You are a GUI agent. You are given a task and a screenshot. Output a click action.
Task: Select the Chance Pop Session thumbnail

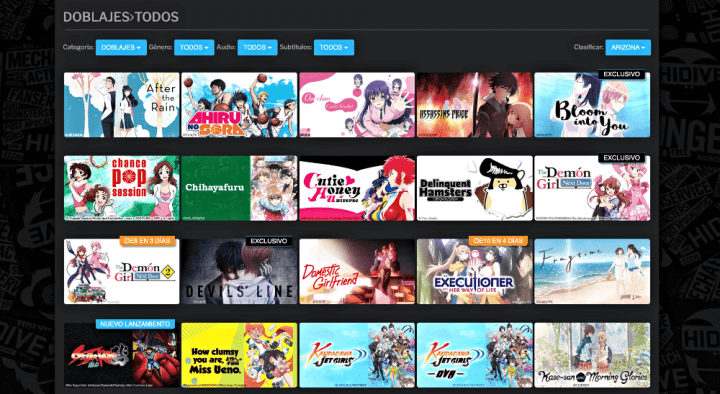click(x=122, y=188)
